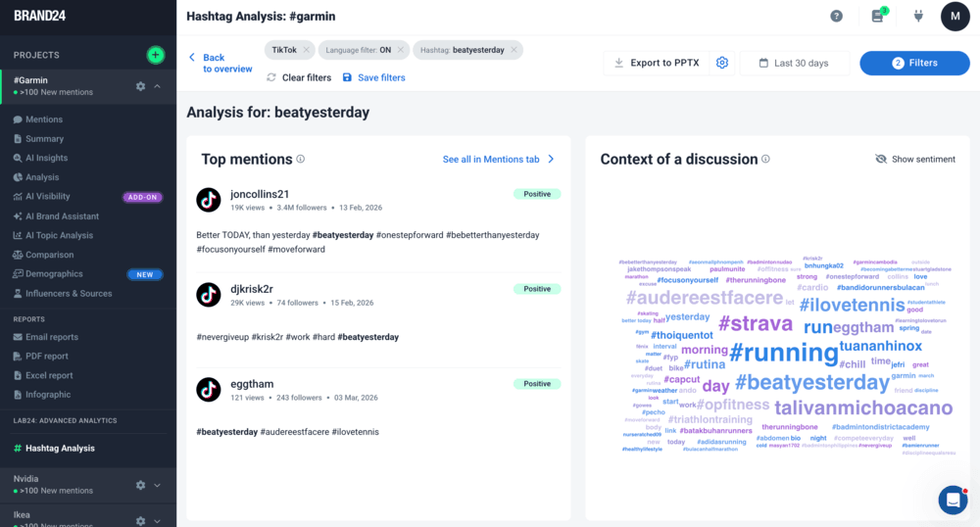Open settings gear next to Export to PPTX

point(722,63)
